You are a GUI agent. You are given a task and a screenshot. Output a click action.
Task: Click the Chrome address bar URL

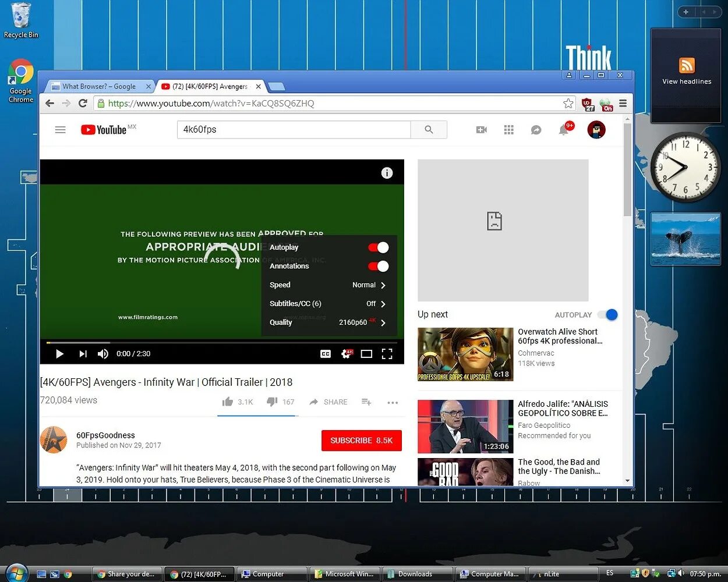[211, 104]
